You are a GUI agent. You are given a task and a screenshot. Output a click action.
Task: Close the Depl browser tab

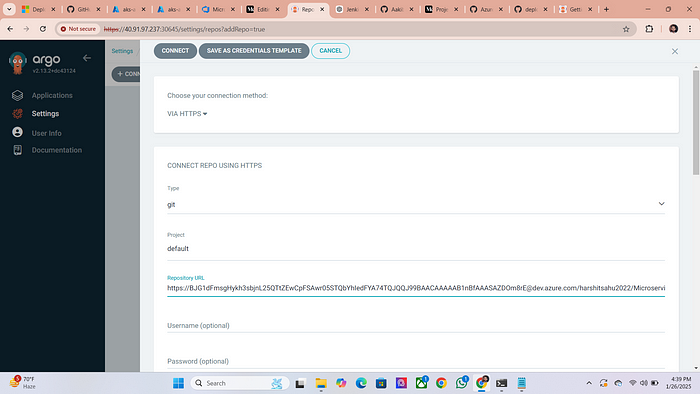(x=53, y=9)
